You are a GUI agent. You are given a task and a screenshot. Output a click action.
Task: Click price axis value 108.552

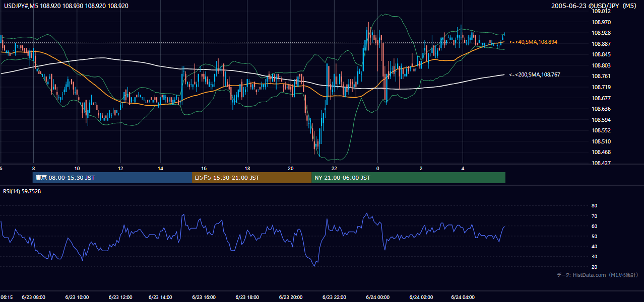click(601, 130)
